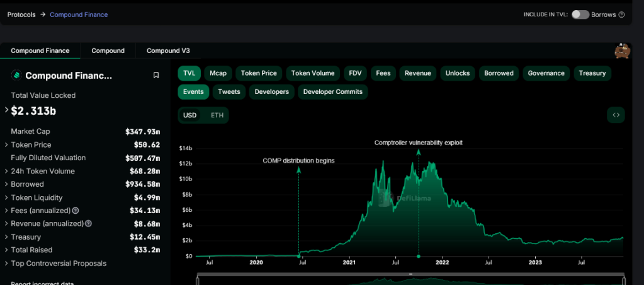Click the COMP distribution begins event marker

point(298,256)
